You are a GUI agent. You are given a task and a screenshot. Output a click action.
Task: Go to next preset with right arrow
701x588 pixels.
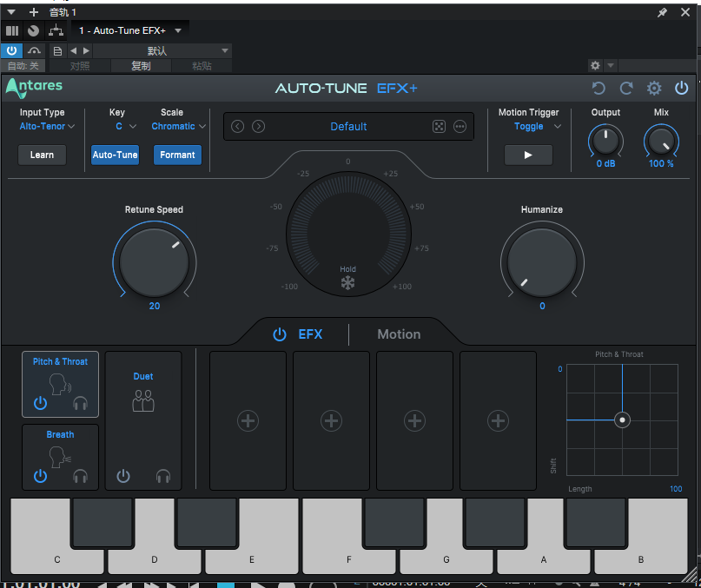coord(258,127)
